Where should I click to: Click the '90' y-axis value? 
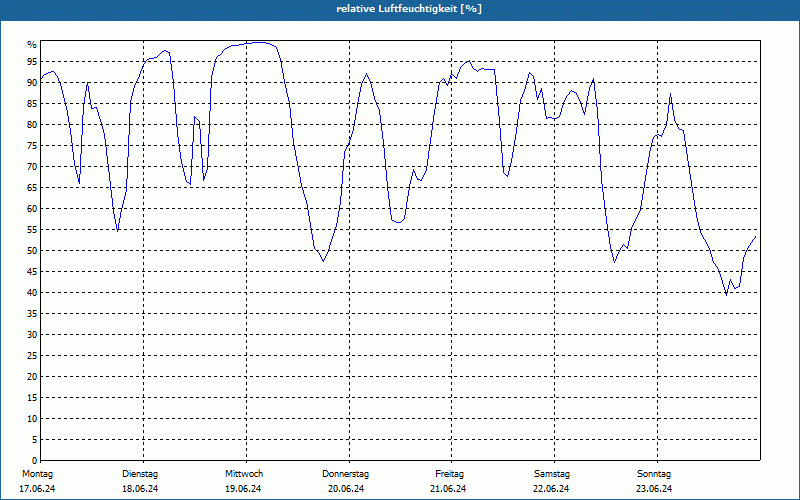(32, 83)
